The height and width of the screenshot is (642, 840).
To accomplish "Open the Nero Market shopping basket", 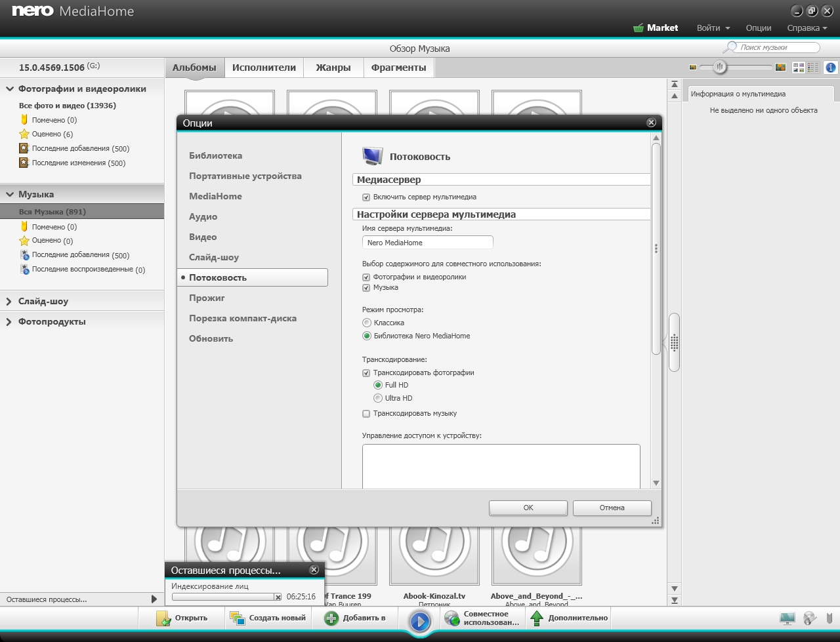I will click(638, 28).
